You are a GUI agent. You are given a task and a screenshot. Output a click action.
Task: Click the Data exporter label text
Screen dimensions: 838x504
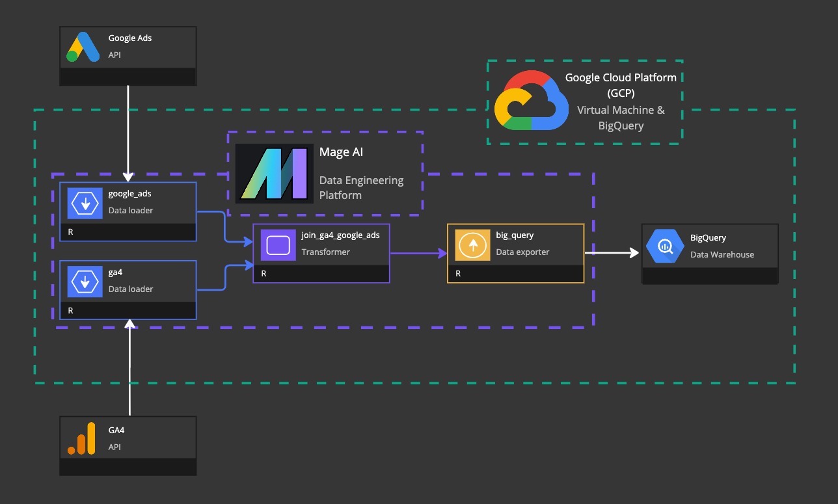coord(522,252)
